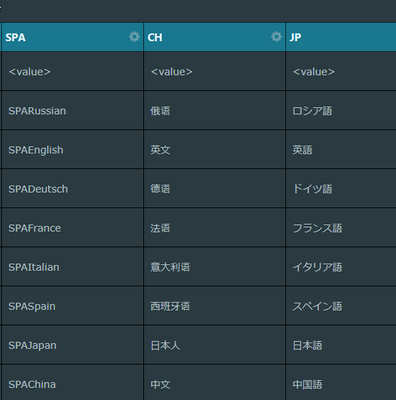396x400 pixels.
Task: Select the 英語 cell
Action: pyautogui.click(x=341, y=150)
